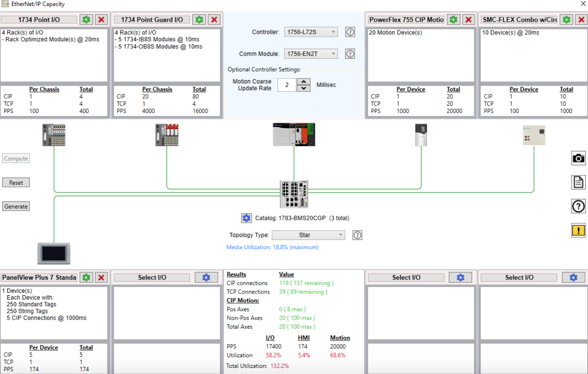Open the 1734 Point I/O settings gear
Screen dimensions: 588x374
point(86,19)
